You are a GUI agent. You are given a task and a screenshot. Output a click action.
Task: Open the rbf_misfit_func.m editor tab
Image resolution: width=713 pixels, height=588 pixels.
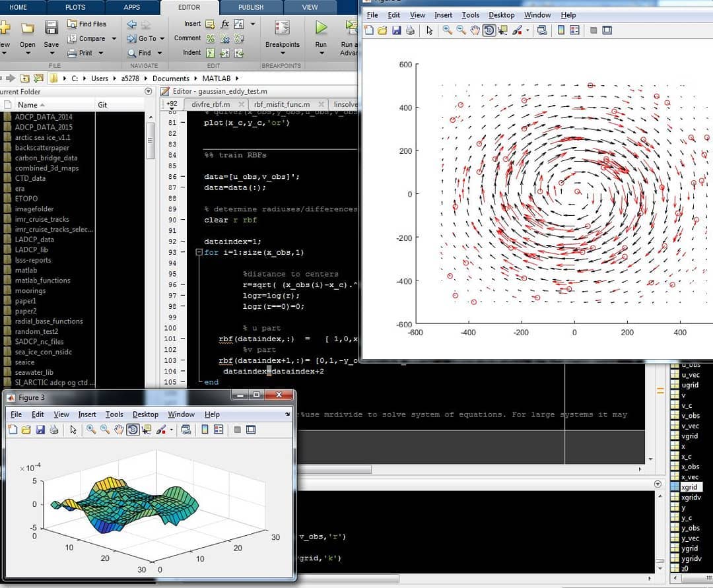(282, 104)
